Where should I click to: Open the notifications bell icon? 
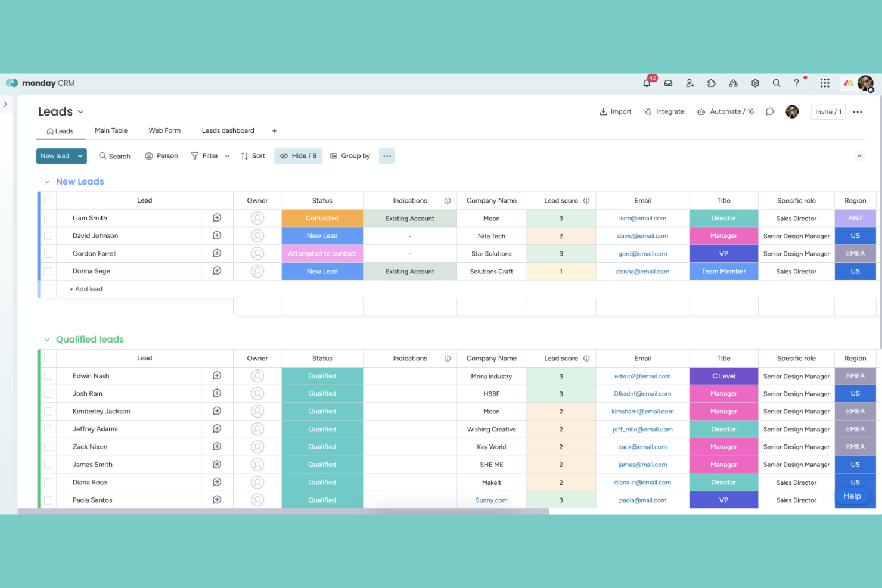click(x=646, y=83)
